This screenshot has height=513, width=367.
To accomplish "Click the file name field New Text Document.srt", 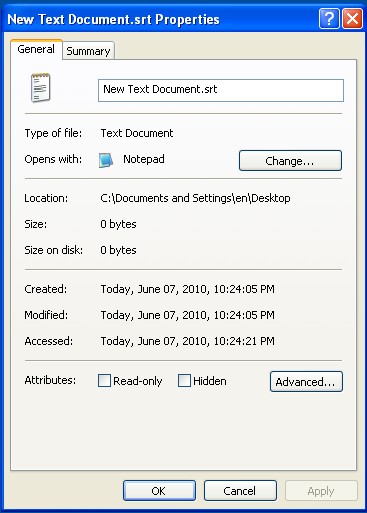I will point(221,90).
